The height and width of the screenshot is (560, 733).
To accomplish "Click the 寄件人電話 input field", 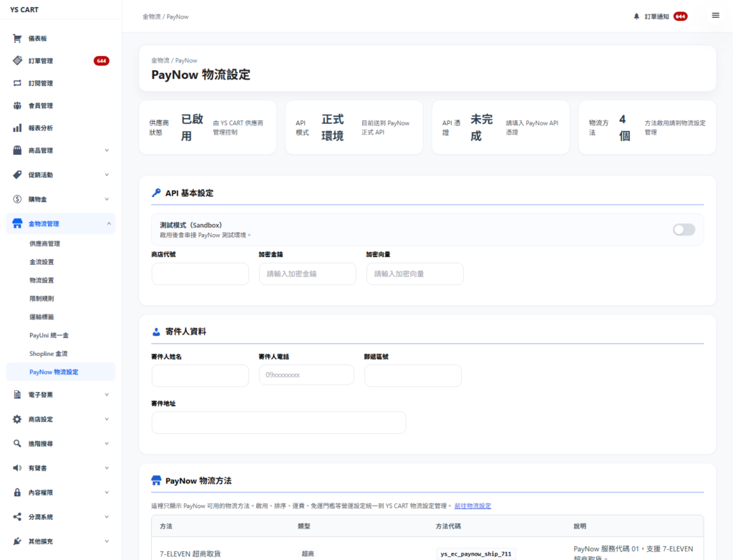I will tap(306, 375).
